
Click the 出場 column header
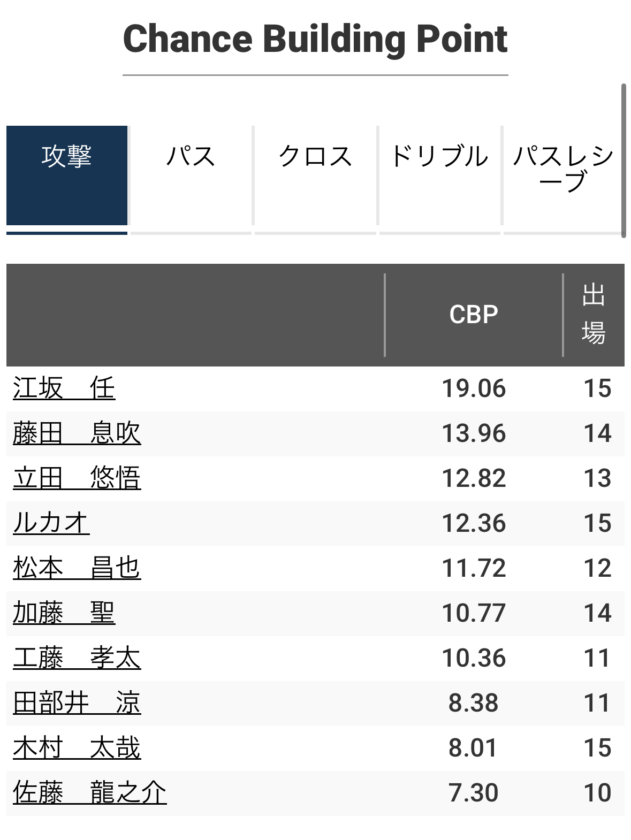click(x=594, y=315)
